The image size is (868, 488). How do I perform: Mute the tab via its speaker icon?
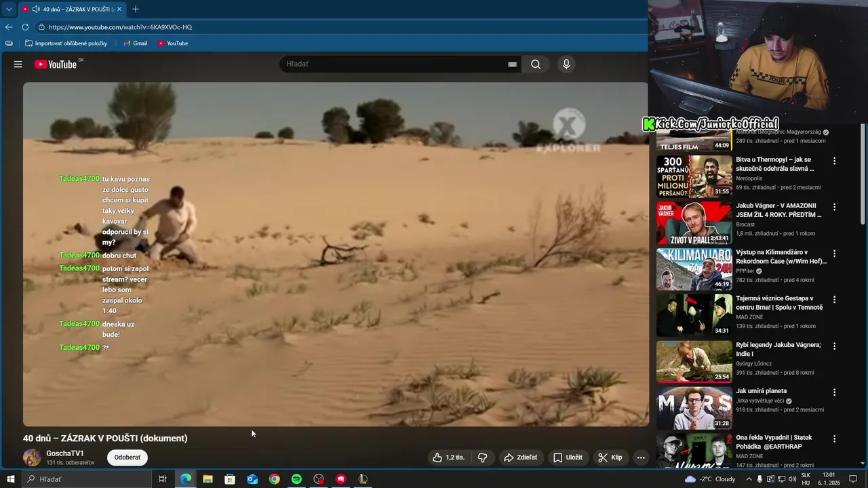tap(35, 9)
